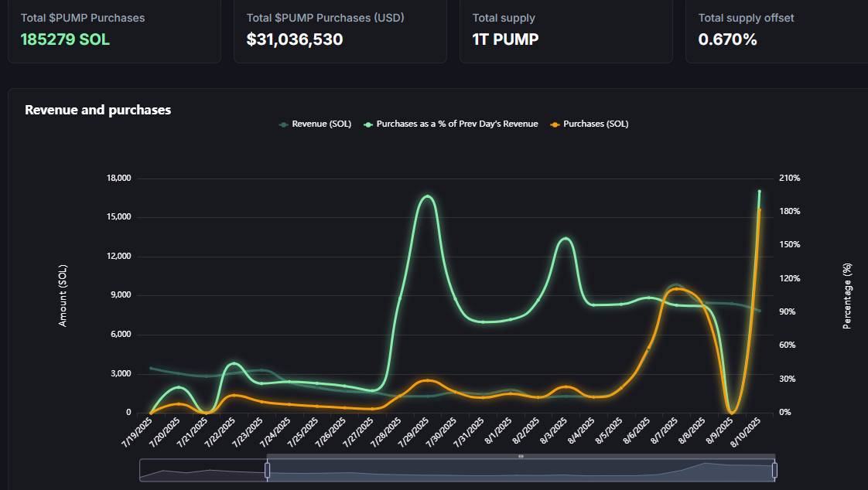Click the topmost green data point at 8/10/2025

tap(760, 191)
